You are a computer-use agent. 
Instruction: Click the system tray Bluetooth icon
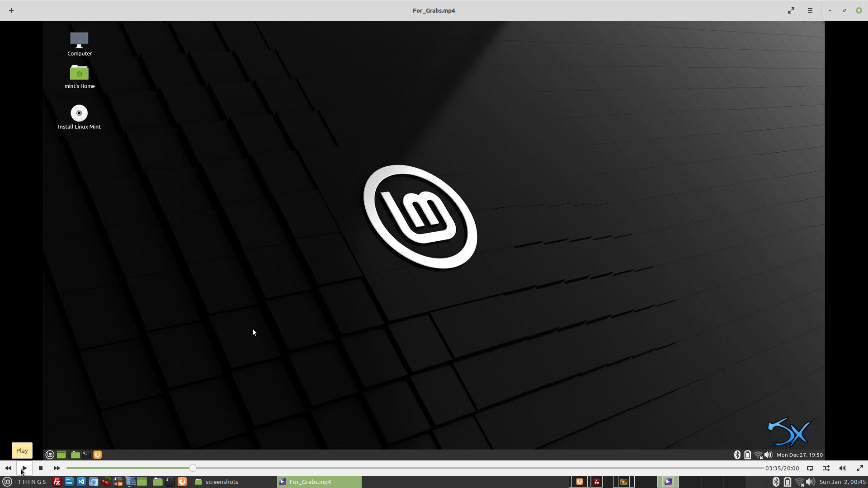click(776, 482)
